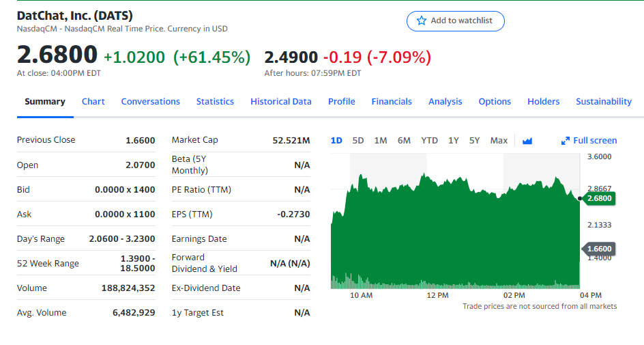644x345 pixels.
Task: Select the 6M chart range
Action: point(404,141)
